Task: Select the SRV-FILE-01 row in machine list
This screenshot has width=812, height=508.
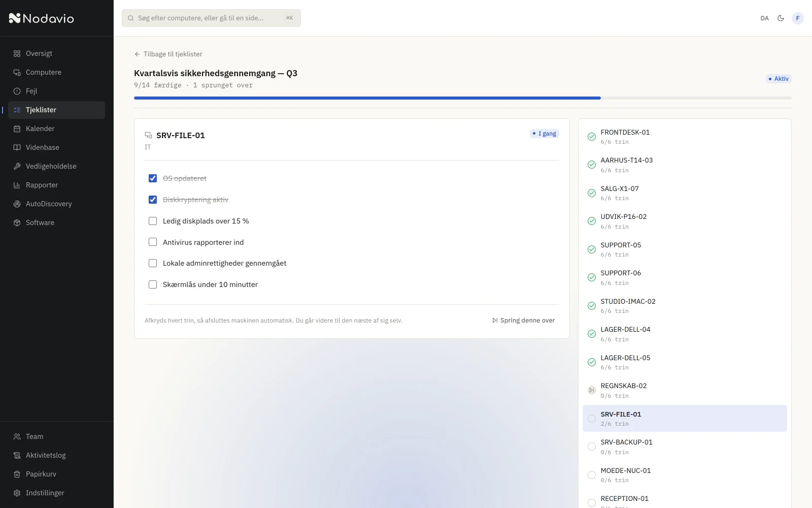Action: click(685, 419)
